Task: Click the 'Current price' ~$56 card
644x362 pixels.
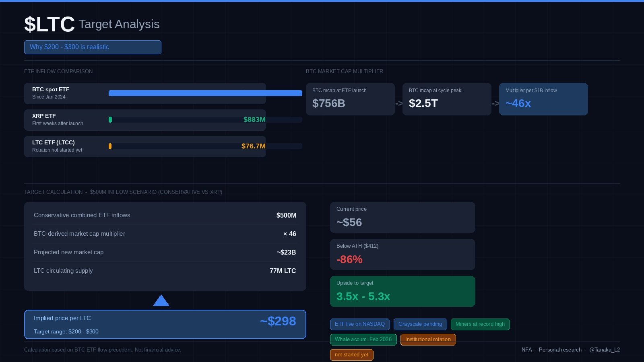Action: 402,217
